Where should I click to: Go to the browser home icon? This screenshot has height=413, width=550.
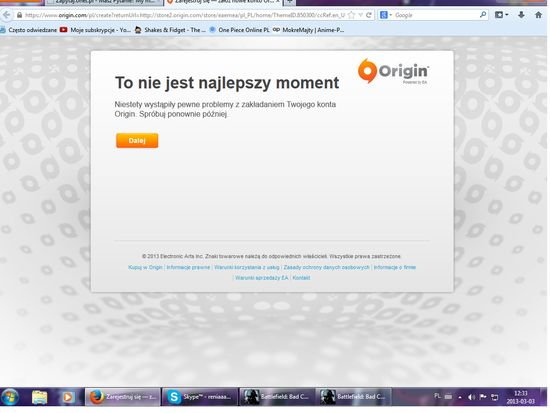538,15
